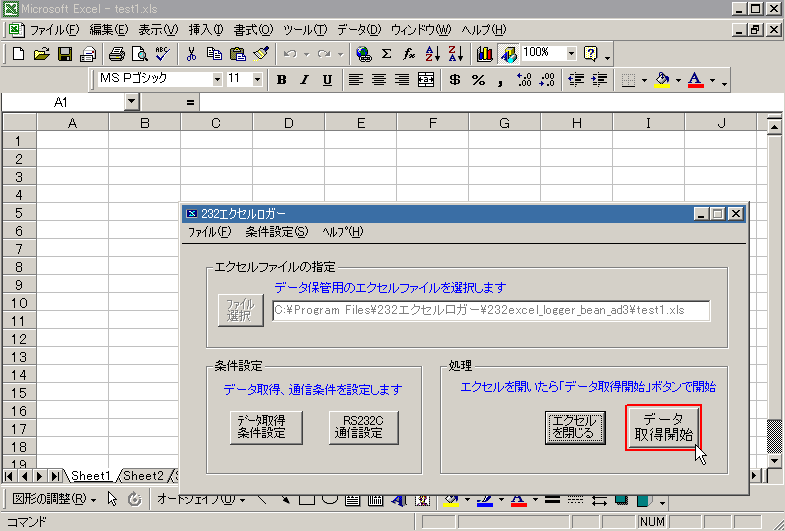The width and height of the screenshot is (785, 531).
Task: Click the Select Objects arrow icon
Action: (x=112, y=498)
